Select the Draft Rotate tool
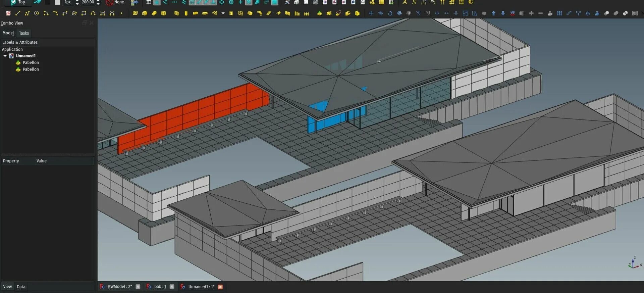This screenshot has width=644, height=293. pyautogui.click(x=390, y=13)
